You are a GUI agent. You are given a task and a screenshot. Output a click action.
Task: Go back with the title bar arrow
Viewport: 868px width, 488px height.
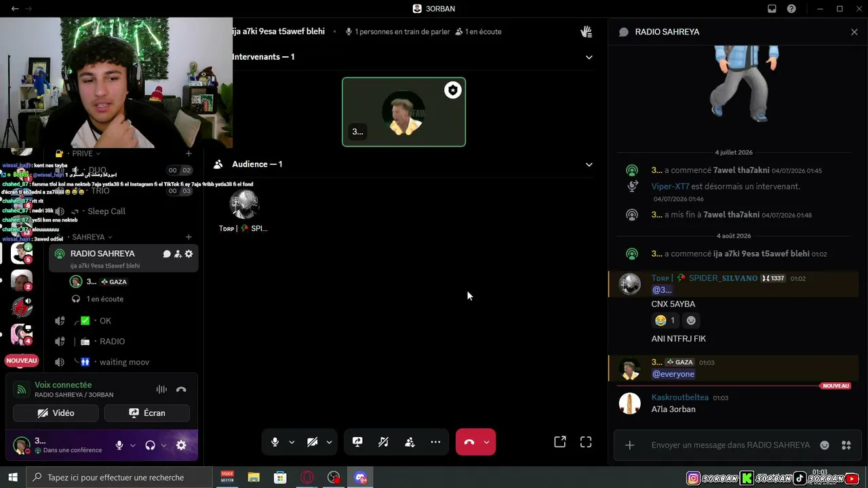pos(15,9)
